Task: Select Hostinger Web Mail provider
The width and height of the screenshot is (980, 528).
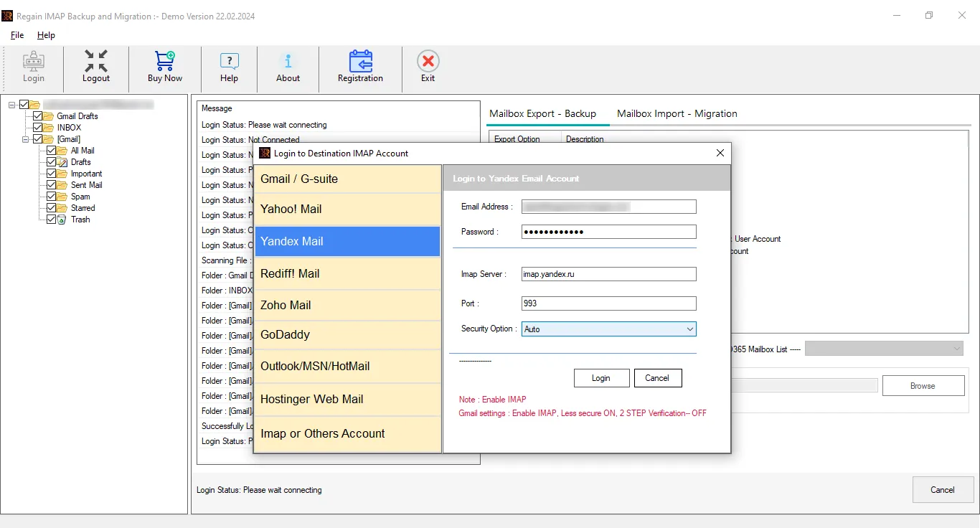Action: click(348, 399)
